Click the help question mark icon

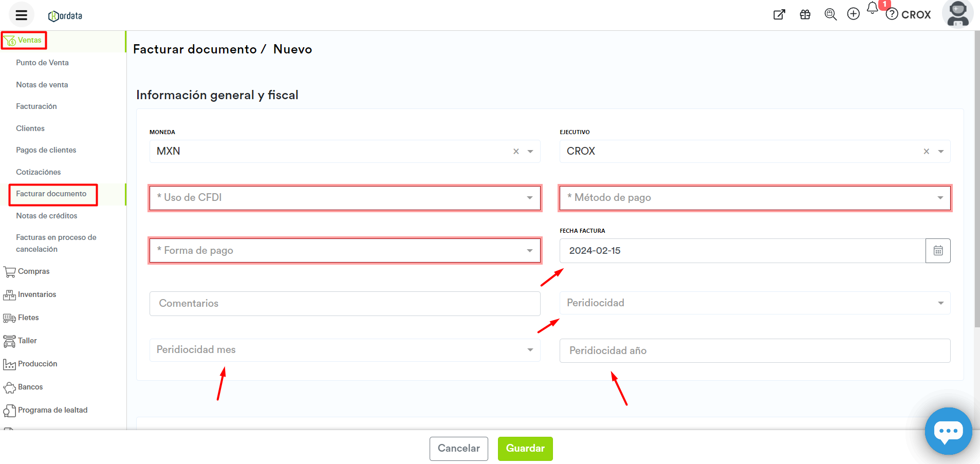pyautogui.click(x=892, y=14)
